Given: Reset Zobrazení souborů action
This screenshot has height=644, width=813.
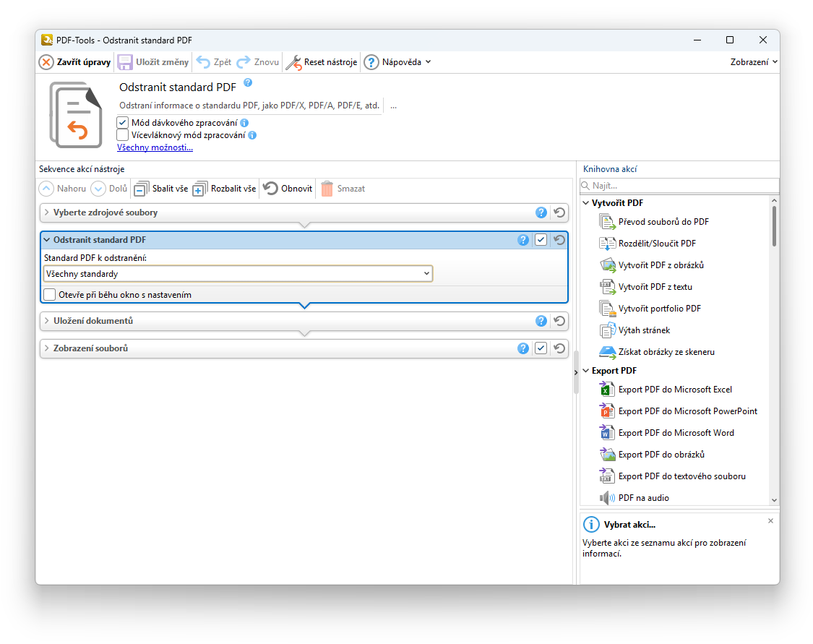Looking at the screenshot, I should coord(559,348).
